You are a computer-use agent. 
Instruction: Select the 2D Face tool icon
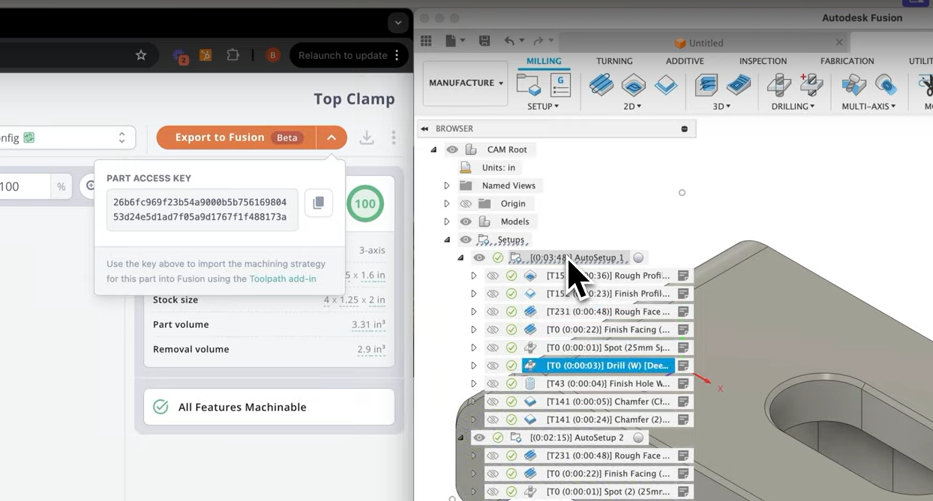(x=666, y=85)
